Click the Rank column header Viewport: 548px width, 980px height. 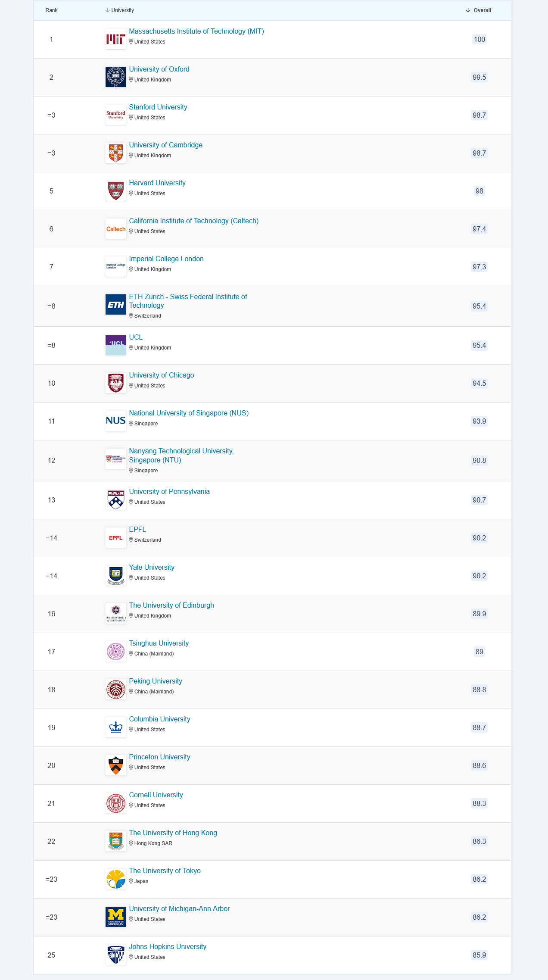coord(51,10)
